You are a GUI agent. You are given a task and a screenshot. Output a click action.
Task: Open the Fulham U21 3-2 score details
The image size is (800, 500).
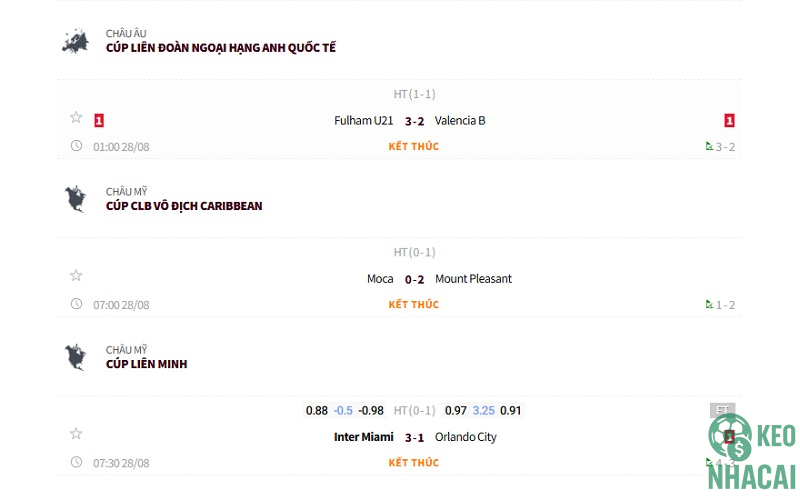(414, 121)
